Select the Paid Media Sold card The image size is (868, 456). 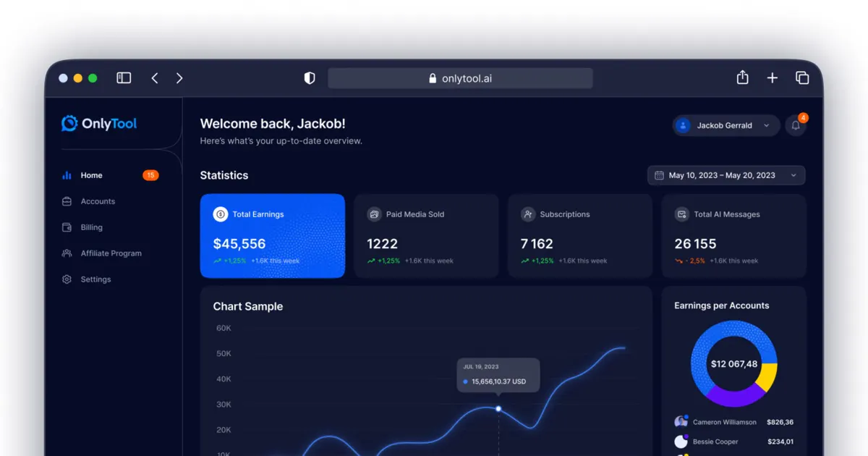[x=426, y=236]
